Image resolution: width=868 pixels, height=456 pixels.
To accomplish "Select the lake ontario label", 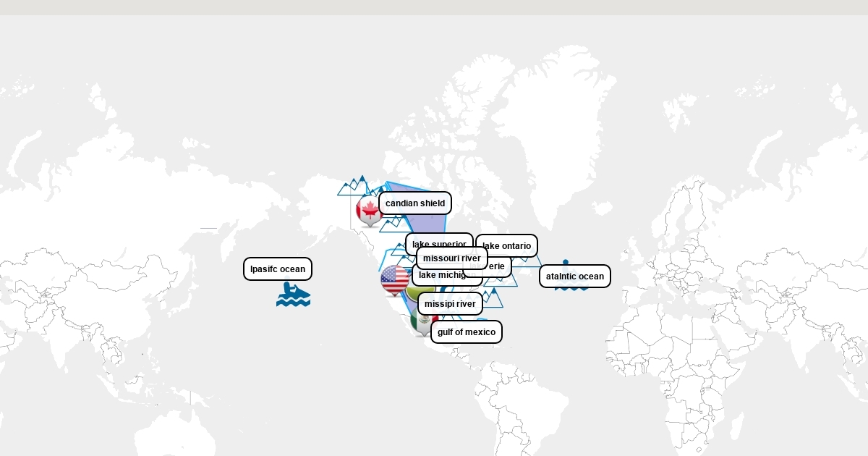I will tap(507, 245).
